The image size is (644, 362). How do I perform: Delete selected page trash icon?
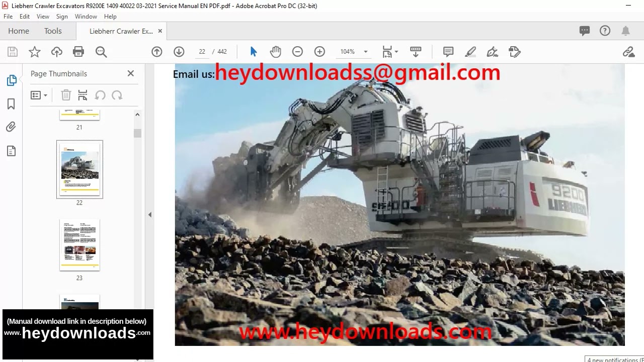[x=66, y=95]
